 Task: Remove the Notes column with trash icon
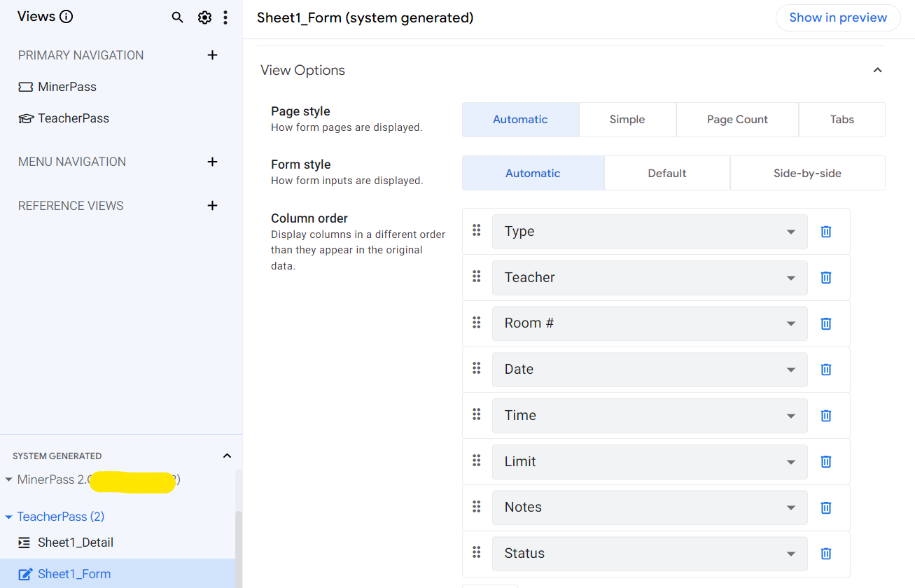click(x=826, y=507)
